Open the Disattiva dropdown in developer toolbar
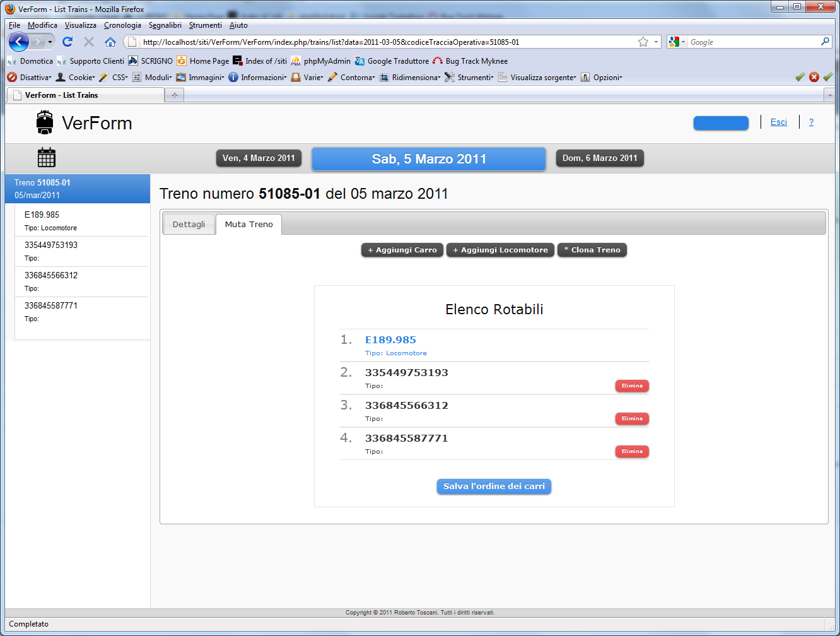The image size is (840, 636). (29, 78)
